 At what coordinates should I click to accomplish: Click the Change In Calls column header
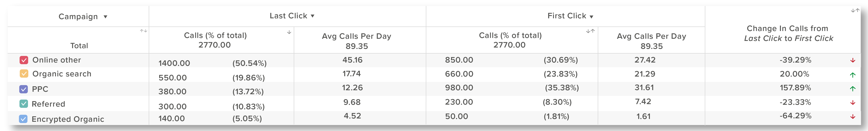click(x=788, y=33)
